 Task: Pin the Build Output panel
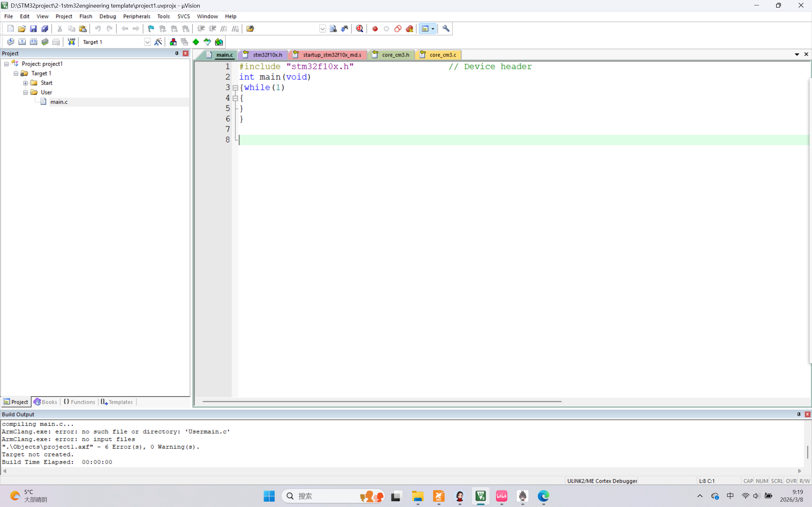(x=799, y=414)
